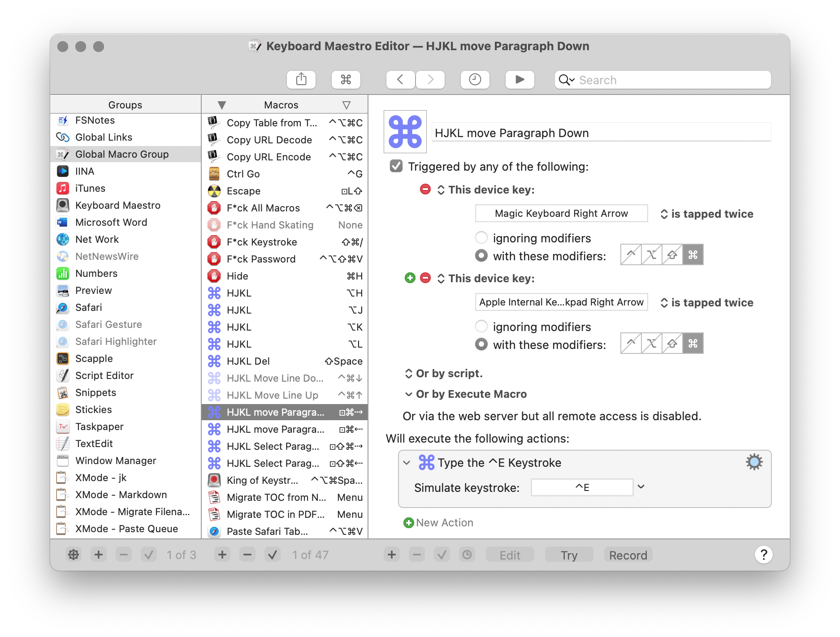Click the Share toolbar icon

301,80
